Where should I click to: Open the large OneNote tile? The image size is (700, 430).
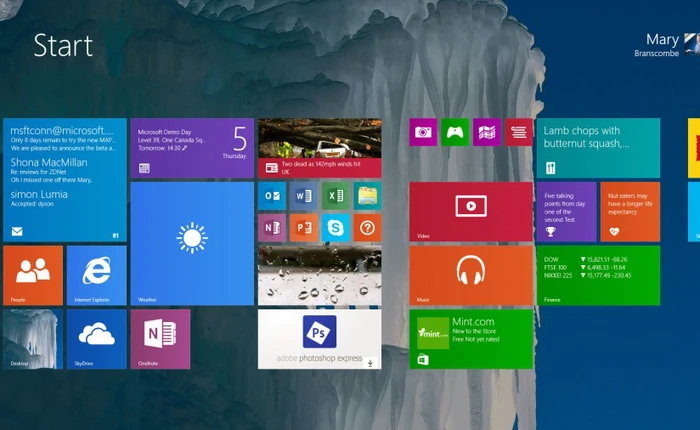click(x=160, y=339)
